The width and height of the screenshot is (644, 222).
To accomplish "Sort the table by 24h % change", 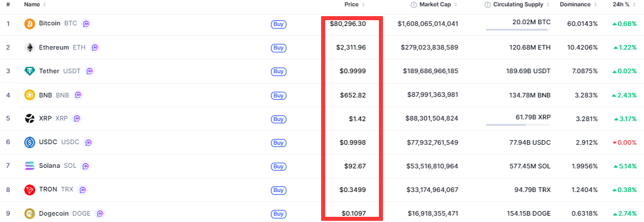I will [x=624, y=5].
